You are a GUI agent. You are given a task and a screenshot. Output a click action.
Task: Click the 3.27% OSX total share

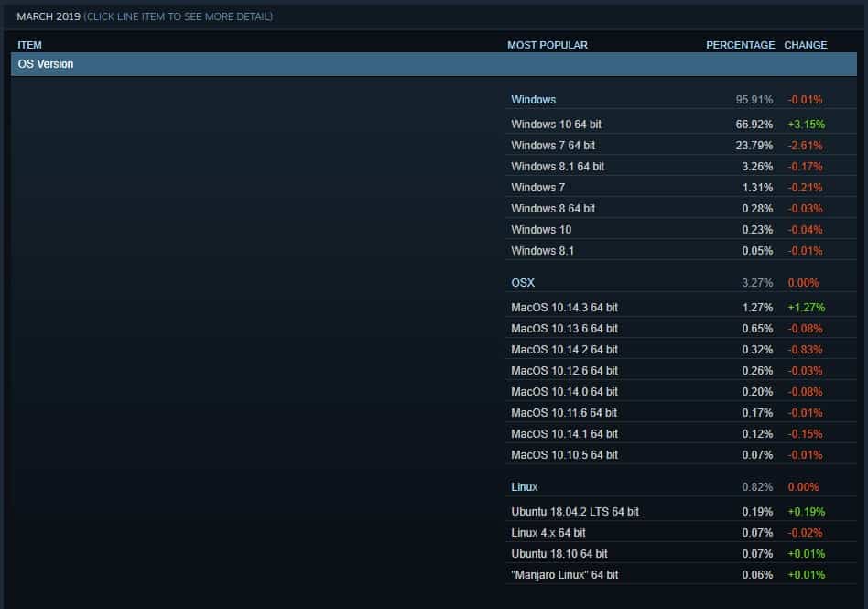click(x=757, y=283)
